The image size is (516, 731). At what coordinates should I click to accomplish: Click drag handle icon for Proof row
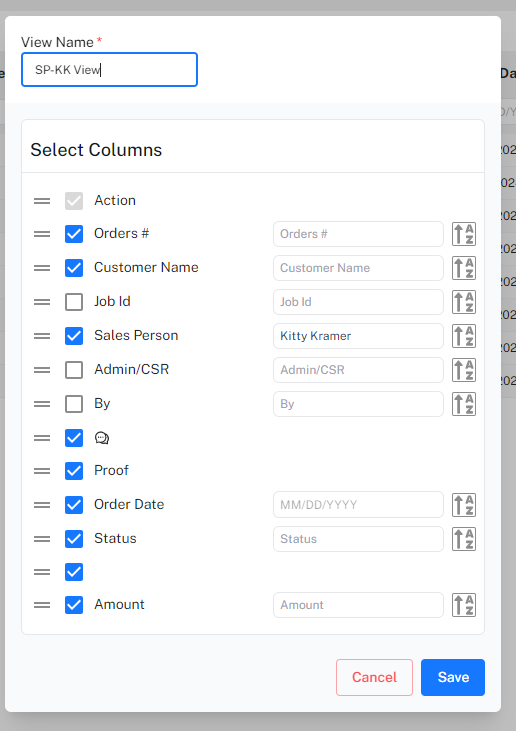[x=42, y=471]
